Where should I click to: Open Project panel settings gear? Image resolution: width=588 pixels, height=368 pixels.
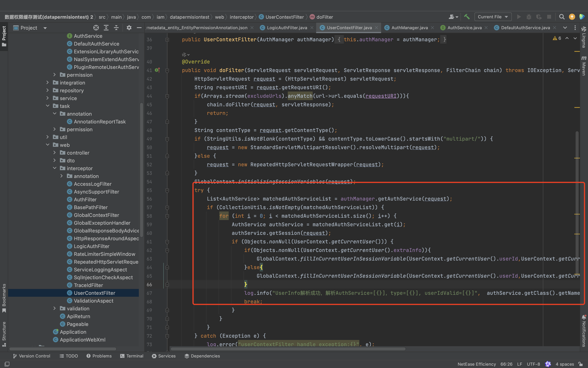[129, 28]
